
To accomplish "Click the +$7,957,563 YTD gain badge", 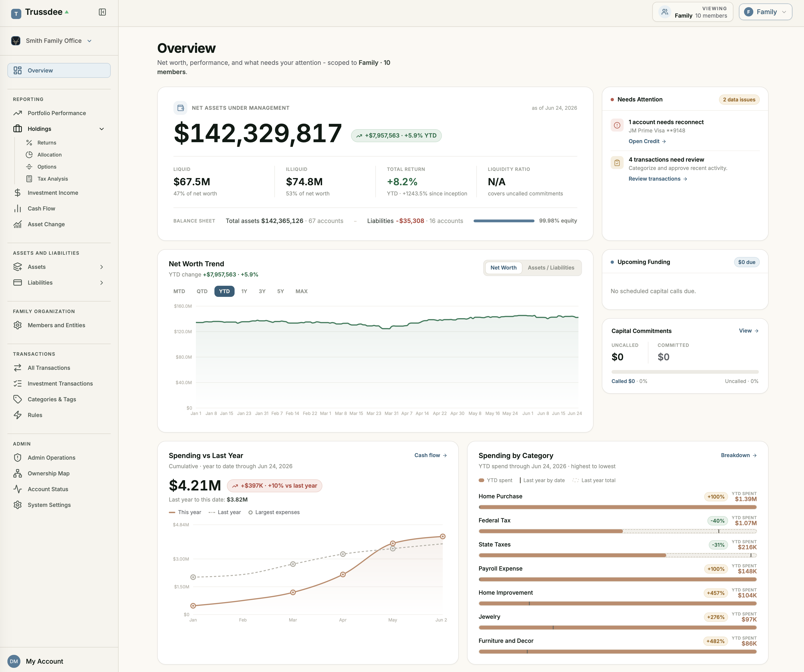I will point(396,135).
